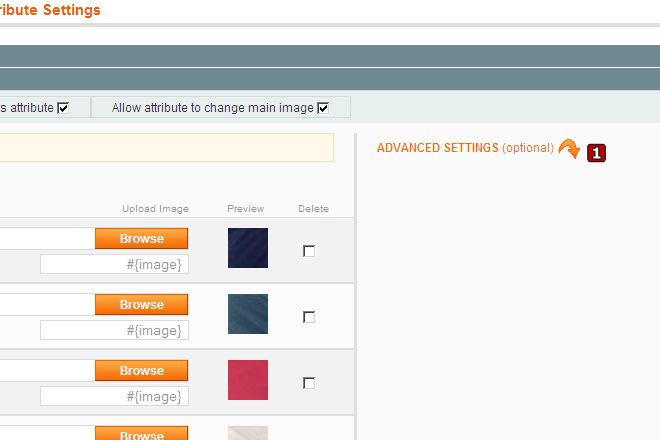The height and width of the screenshot is (440, 660).
Task: Hit Browse button in the crimson swatch row
Action: pyautogui.click(x=142, y=371)
